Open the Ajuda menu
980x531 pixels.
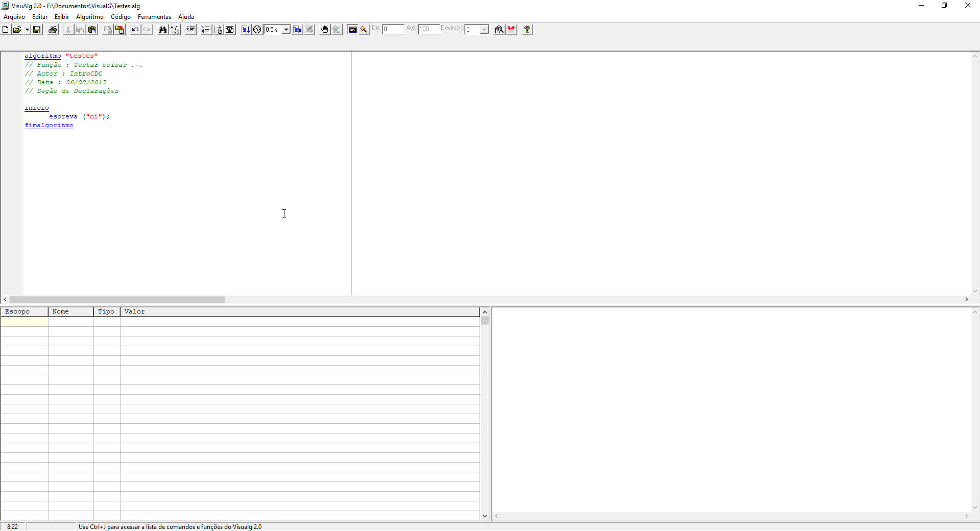pos(186,17)
